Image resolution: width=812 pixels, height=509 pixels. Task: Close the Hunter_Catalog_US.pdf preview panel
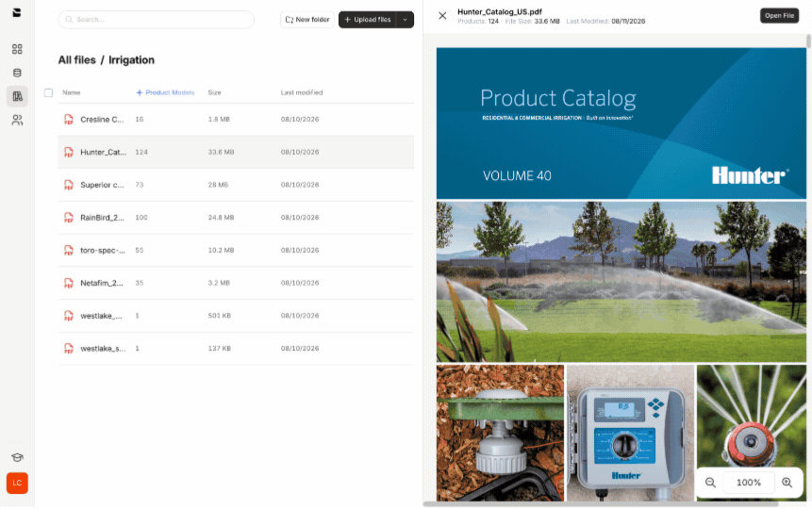tap(442, 15)
